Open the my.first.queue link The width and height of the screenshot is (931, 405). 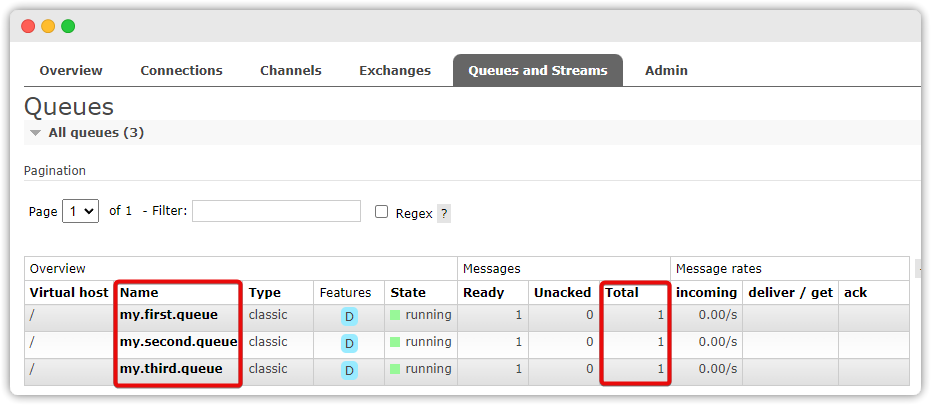pyautogui.click(x=169, y=315)
